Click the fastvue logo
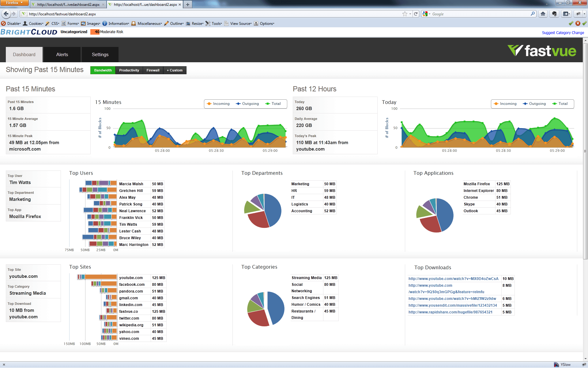This screenshot has height=368, width=588. (x=542, y=51)
